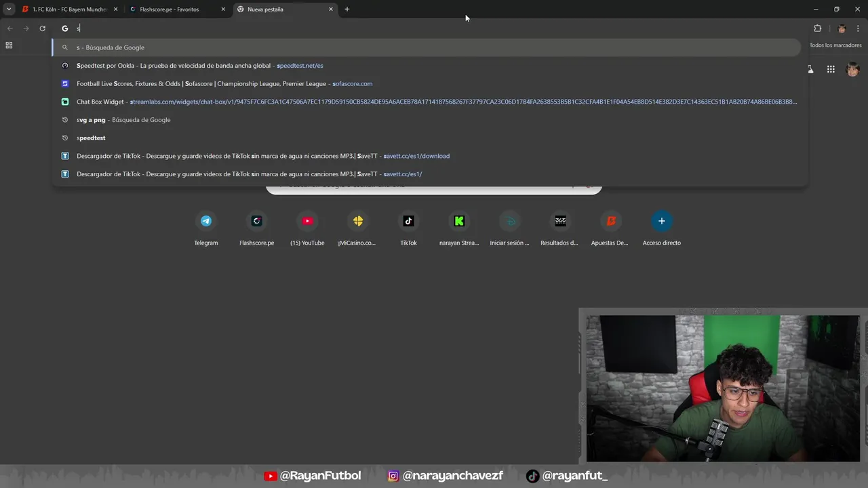Click the @RayanFutbol YouTube handle
868x488 pixels.
pyautogui.click(x=313, y=476)
